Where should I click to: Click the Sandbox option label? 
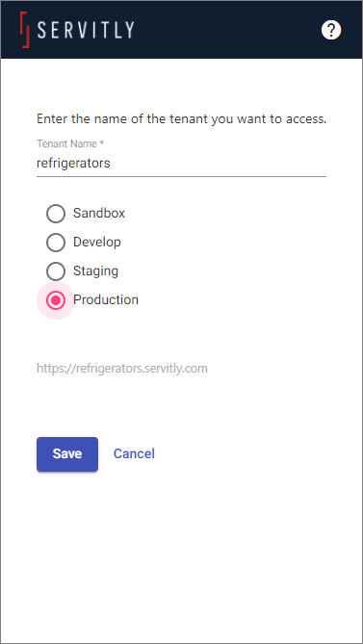(x=99, y=213)
